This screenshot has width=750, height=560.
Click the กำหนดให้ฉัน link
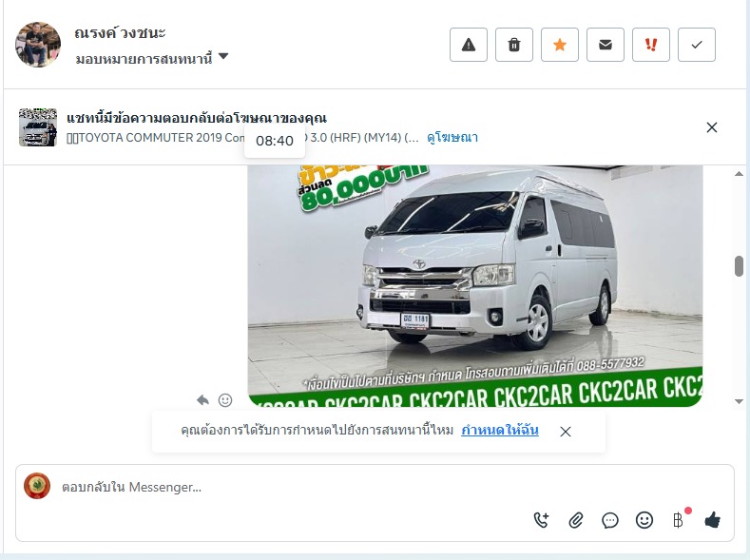[500, 431]
